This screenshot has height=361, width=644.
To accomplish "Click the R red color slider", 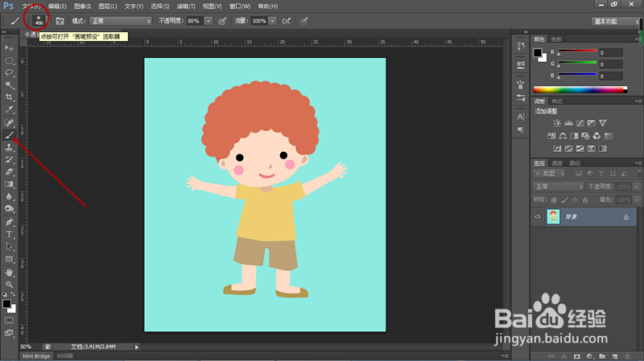I will 577,51.
